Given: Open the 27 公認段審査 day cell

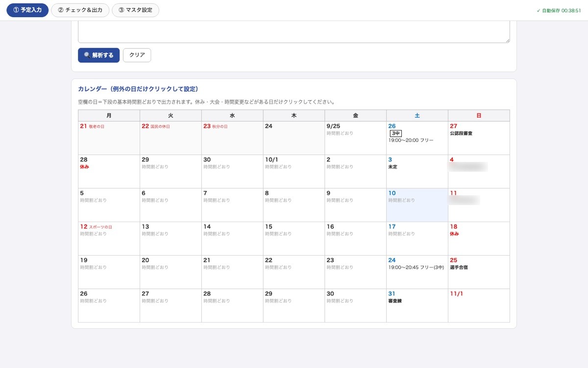Looking at the screenshot, I should tap(479, 138).
